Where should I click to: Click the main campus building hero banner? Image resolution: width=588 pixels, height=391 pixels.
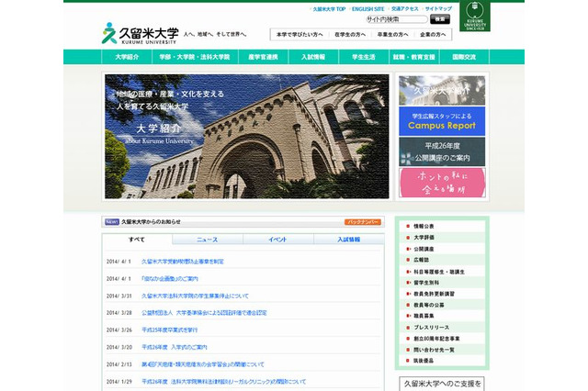[x=247, y=137]
